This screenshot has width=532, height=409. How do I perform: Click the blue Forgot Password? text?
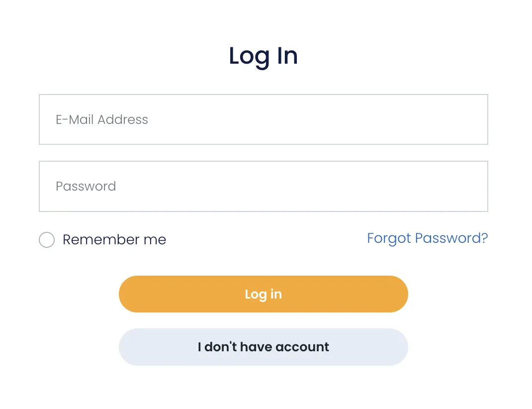427,238
